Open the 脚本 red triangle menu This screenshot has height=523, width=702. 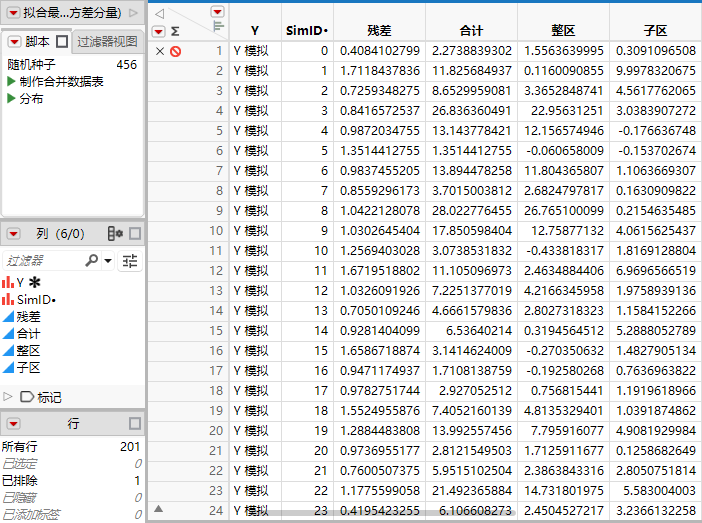pyautogui.click(x=14, y=42)
